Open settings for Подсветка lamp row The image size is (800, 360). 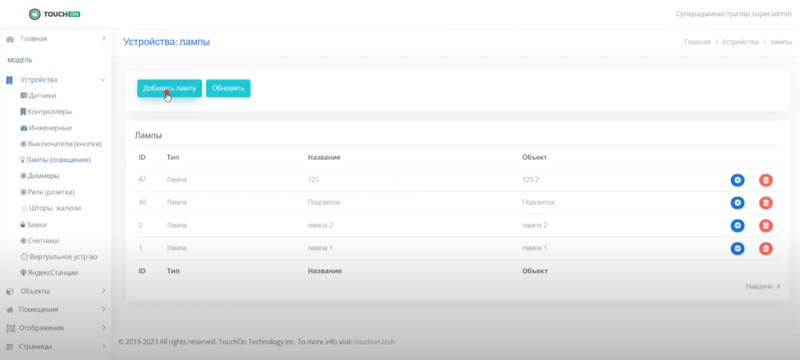[737, 203]
